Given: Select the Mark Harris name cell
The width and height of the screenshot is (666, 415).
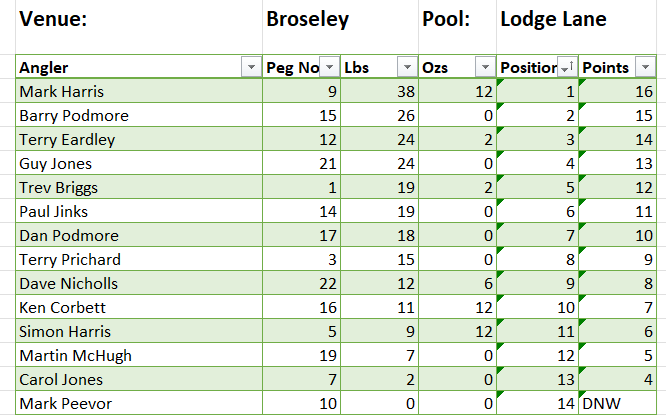Looking at the screenshot, I should 139,91.
